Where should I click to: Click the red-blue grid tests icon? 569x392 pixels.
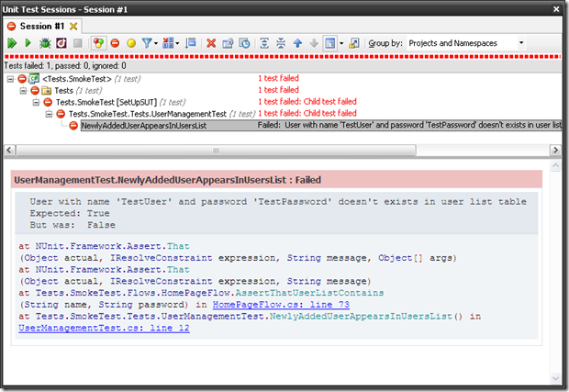[x=168, y=43]
